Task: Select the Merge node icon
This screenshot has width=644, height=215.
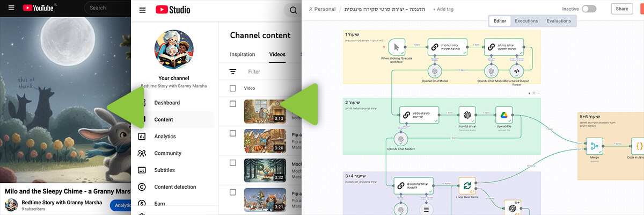Action: click(x=594, y=145)
